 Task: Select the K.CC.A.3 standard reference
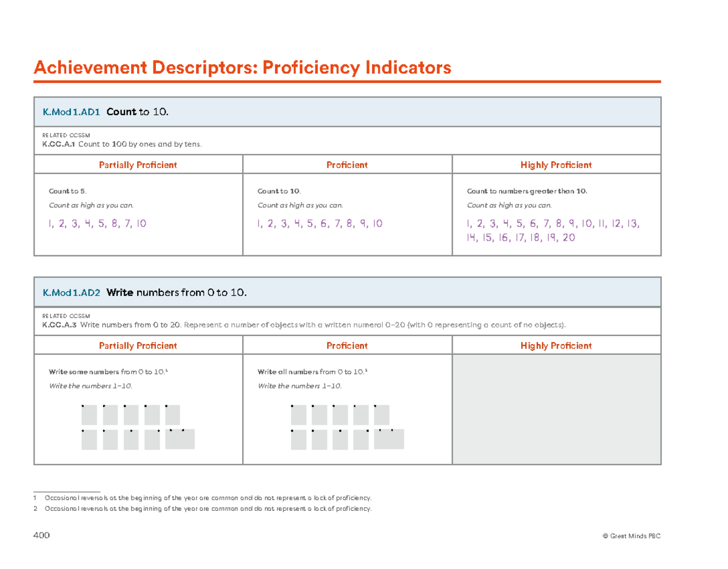coord(59,325)
